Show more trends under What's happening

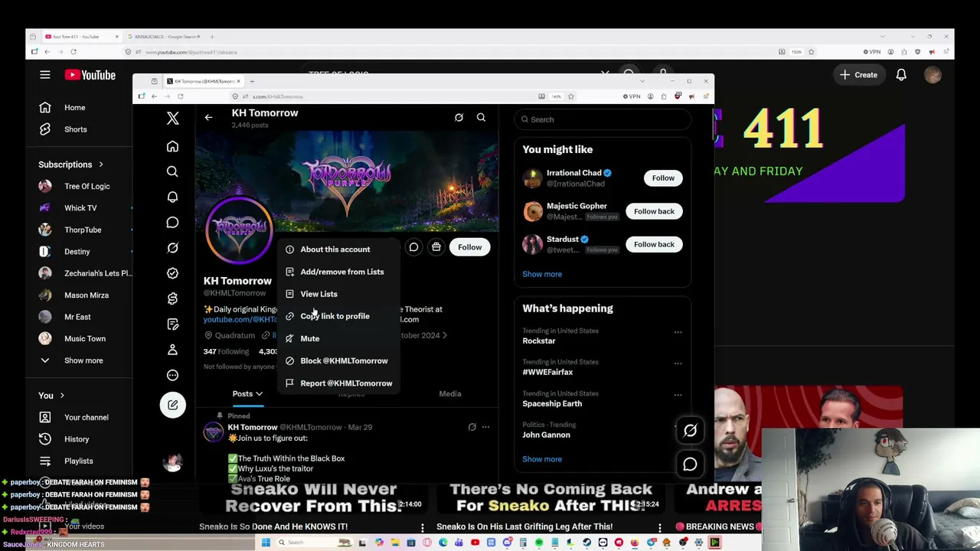tap(542, 459)
